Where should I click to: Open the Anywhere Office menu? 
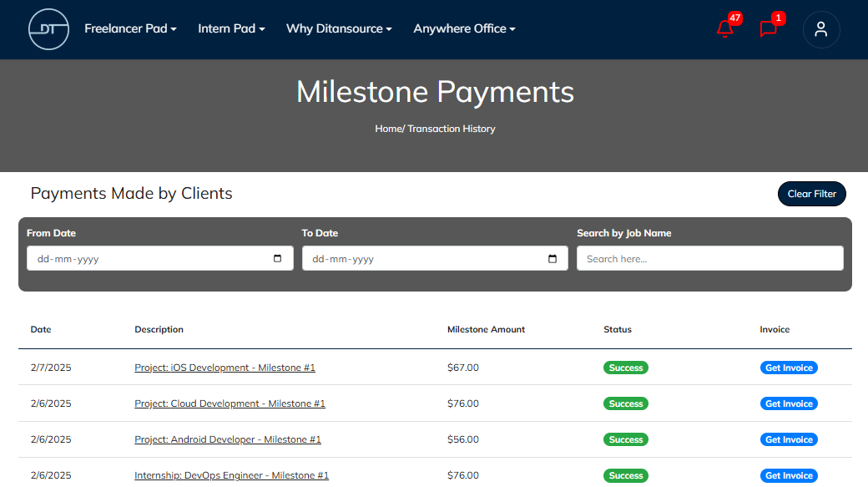(x=464, y=28)
